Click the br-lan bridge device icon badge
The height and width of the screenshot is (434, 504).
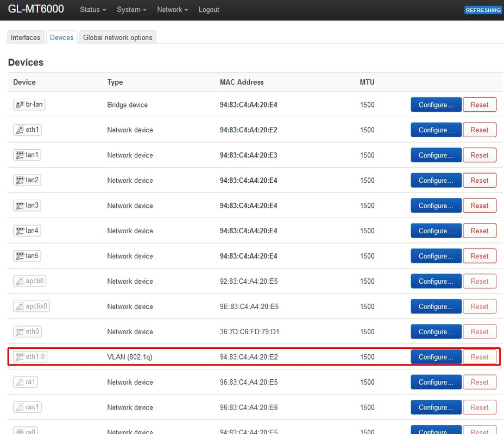pos(29,104)
